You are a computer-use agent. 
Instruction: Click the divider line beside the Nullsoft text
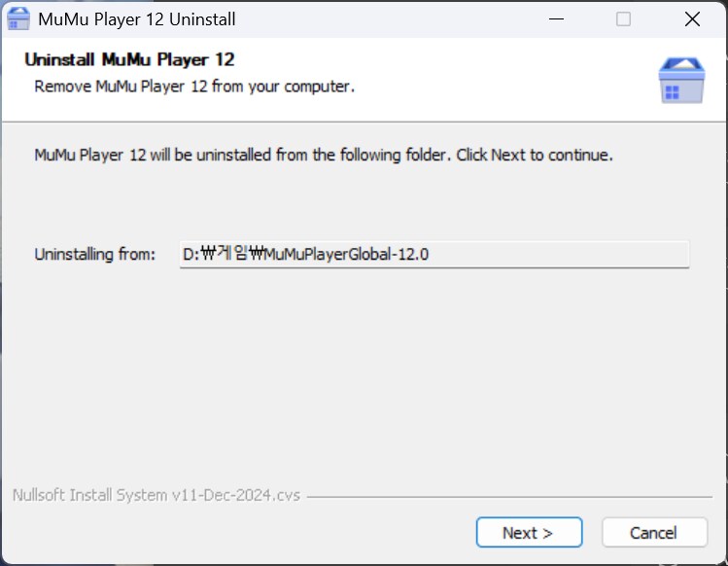click(509, 497)
